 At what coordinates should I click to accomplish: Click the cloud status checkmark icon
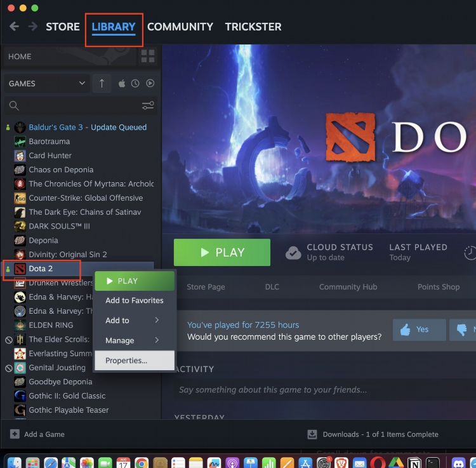pos(293,253)
